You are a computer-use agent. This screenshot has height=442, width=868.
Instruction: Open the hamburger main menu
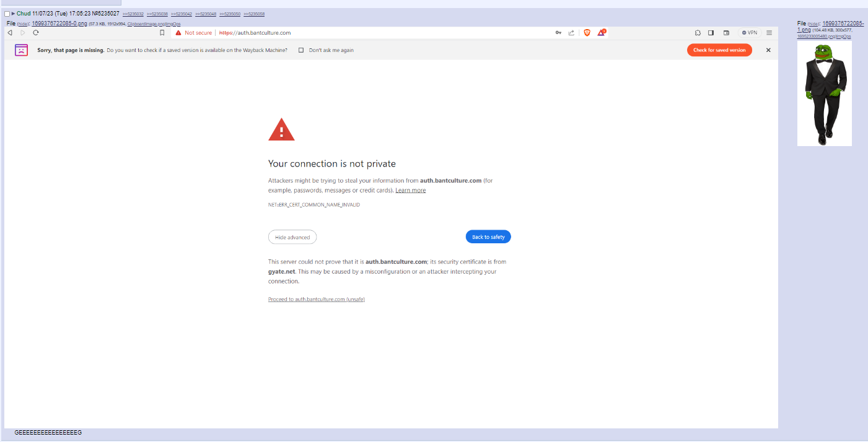[x=769, y=33]
